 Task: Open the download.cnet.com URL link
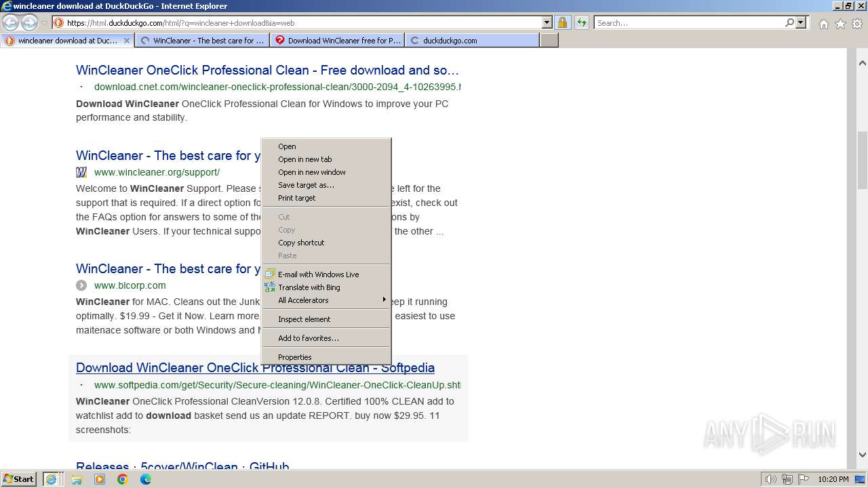277,87
